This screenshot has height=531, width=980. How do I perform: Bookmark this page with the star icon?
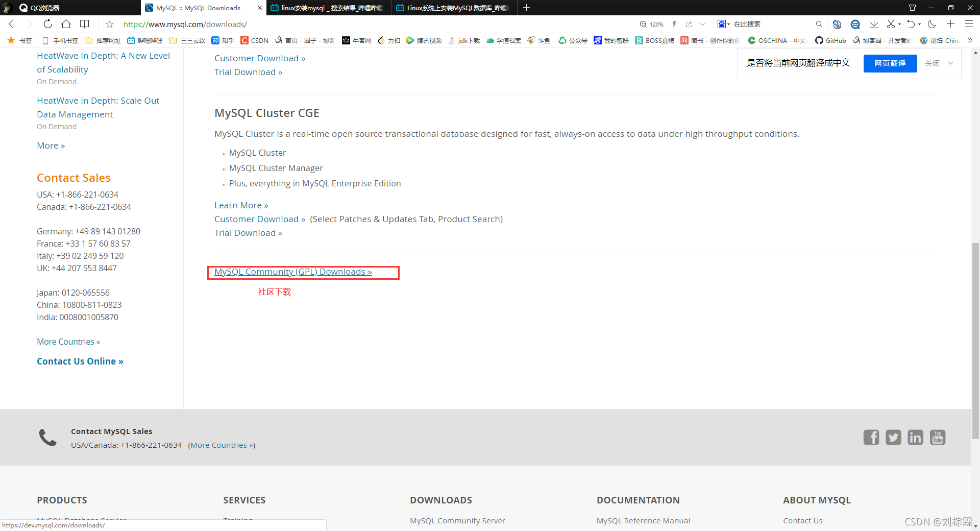pyautogui.click(x=109, y=24)
